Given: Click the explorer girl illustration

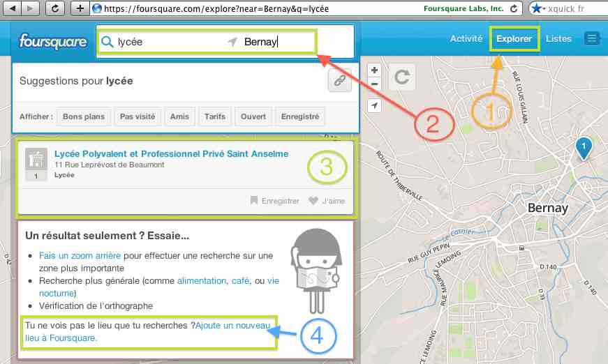Looking at the screenshot, I should tap(316, 271).
